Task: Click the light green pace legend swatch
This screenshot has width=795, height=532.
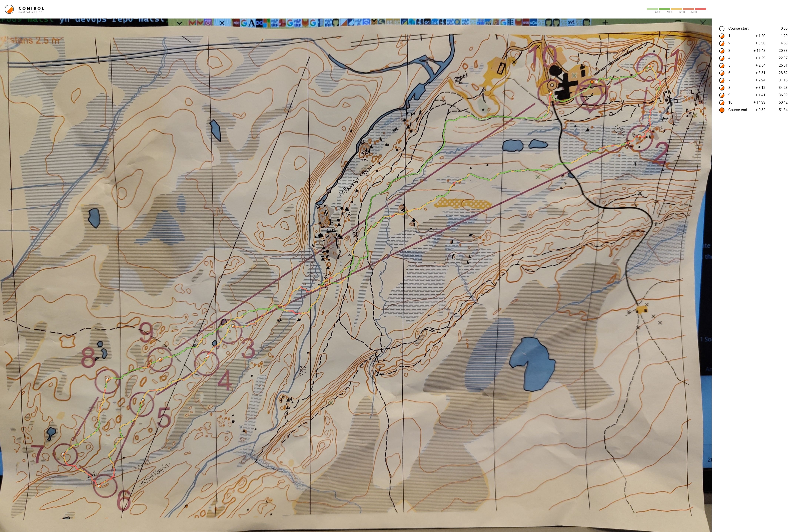Action: (x=652, y=9)
